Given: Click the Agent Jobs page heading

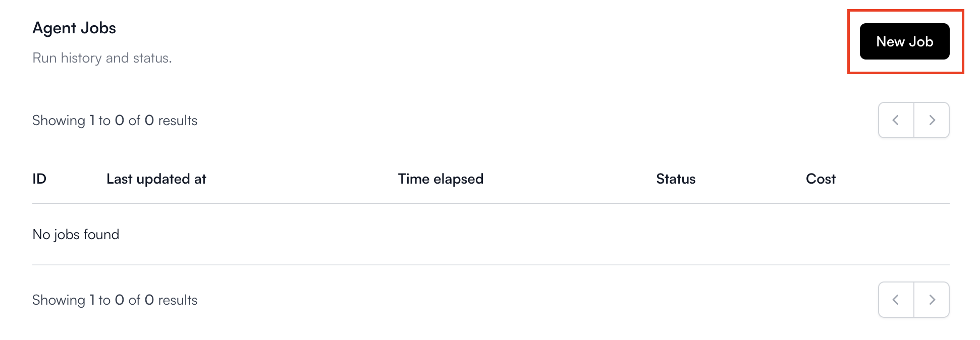Looking at the screenshot, I should [74, 28].
